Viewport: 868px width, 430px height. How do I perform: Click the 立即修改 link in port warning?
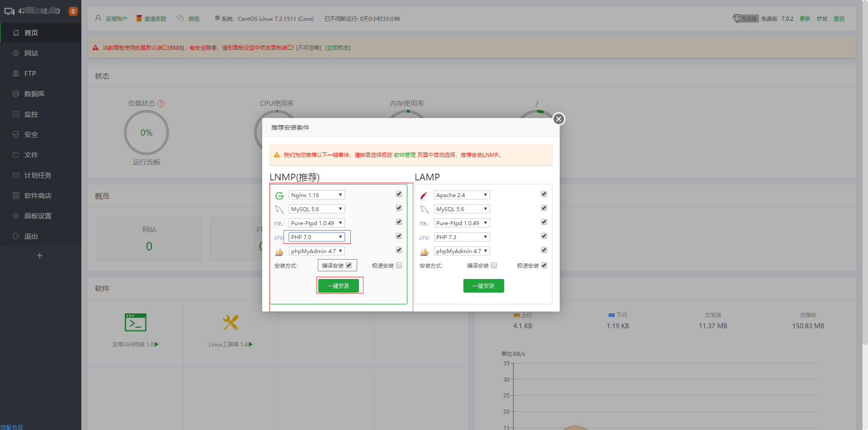[x=338, y=47]
